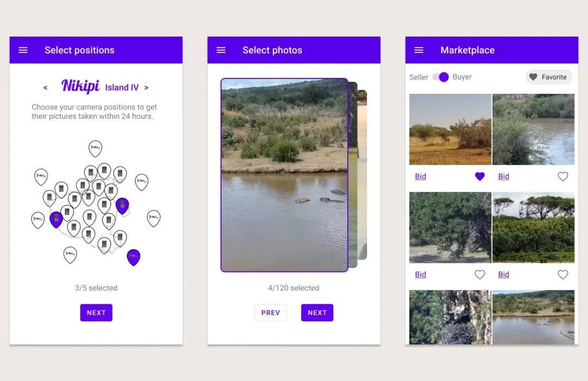This screenshot has height=381, width=588.
Task: Favorite the acacia trees photo with heart
Action: (x=563, y=275)
